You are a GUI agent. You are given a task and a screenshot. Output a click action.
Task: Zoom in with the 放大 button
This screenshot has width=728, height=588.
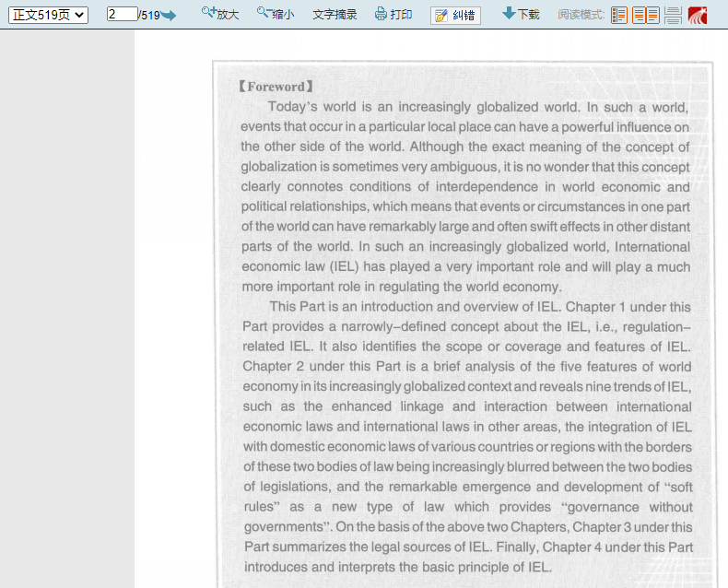220,14
